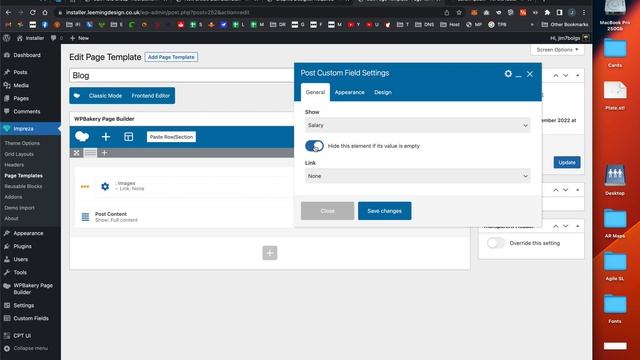
Task: Open Other Bookmarks folder
Action: (565, 24)
